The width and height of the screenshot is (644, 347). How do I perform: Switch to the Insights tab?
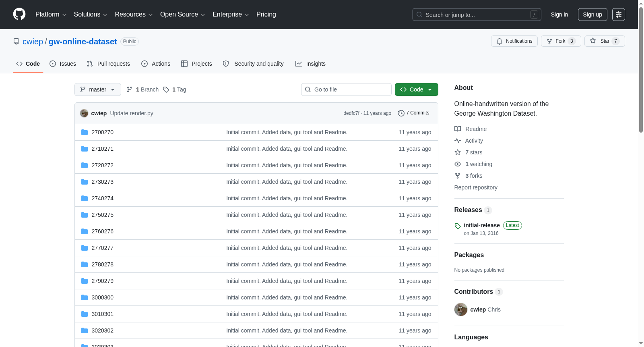[x=310, y=64]
